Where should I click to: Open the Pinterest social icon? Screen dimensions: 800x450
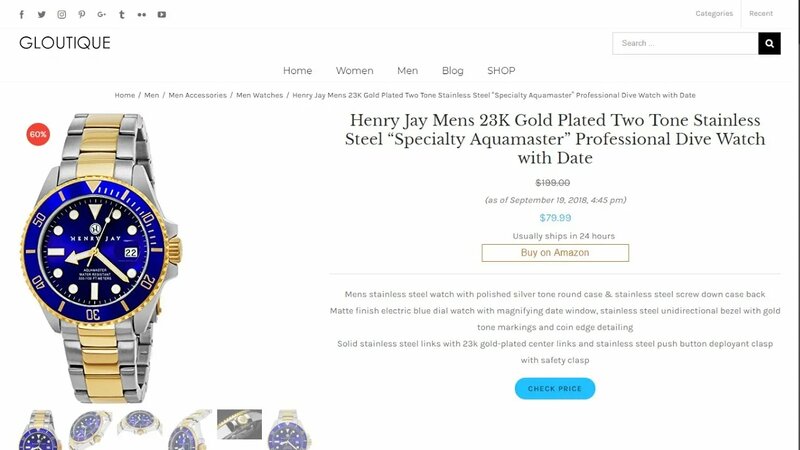pos(82,14)
